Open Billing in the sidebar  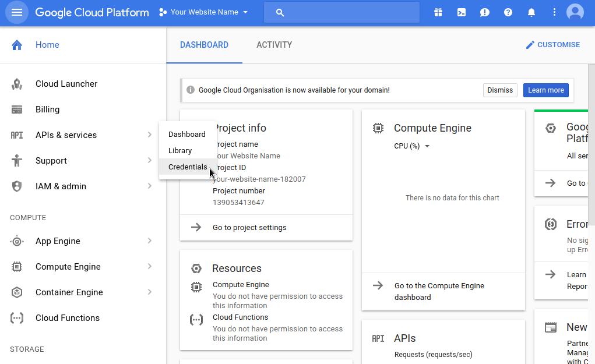point(47,109)
